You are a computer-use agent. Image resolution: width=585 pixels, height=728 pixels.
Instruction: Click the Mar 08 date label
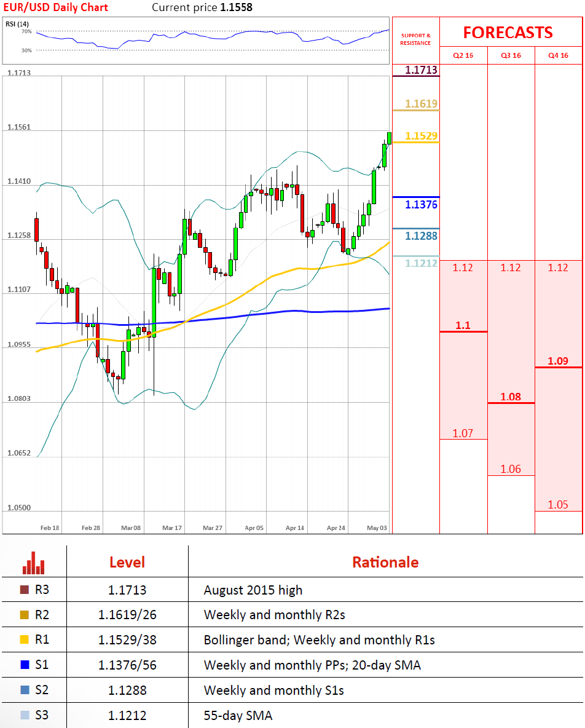click(131, 528)
